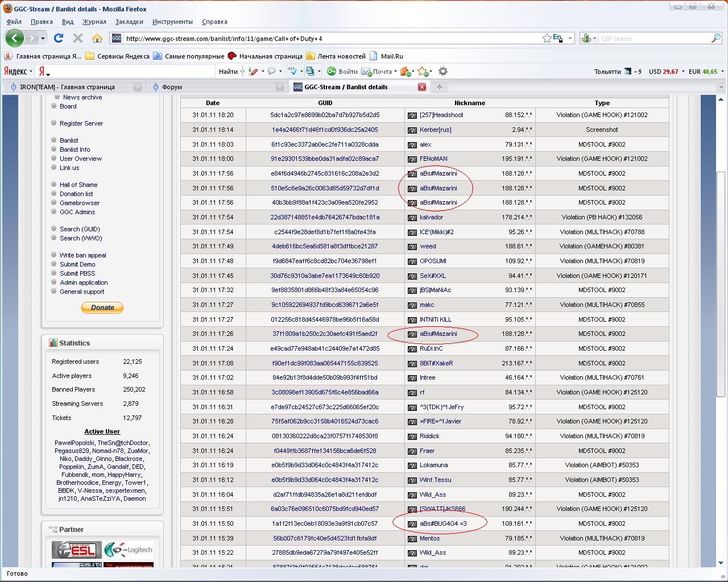Expand the Почта mail dropdown arrow
This screenshot has width=728, height=582.
(x=395, y=71)
